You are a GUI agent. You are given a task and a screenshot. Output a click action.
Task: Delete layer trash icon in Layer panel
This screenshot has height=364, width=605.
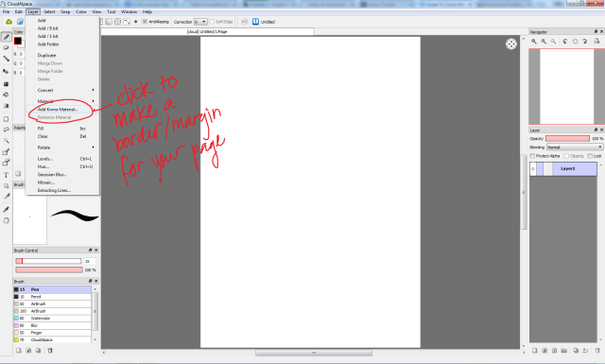click(597, 351)
